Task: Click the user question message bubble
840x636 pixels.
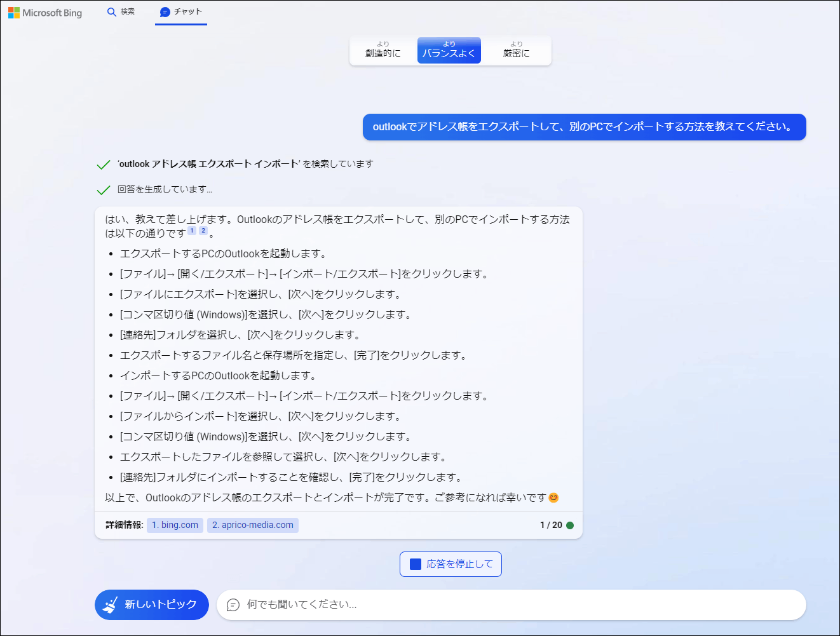Action: 585,127
